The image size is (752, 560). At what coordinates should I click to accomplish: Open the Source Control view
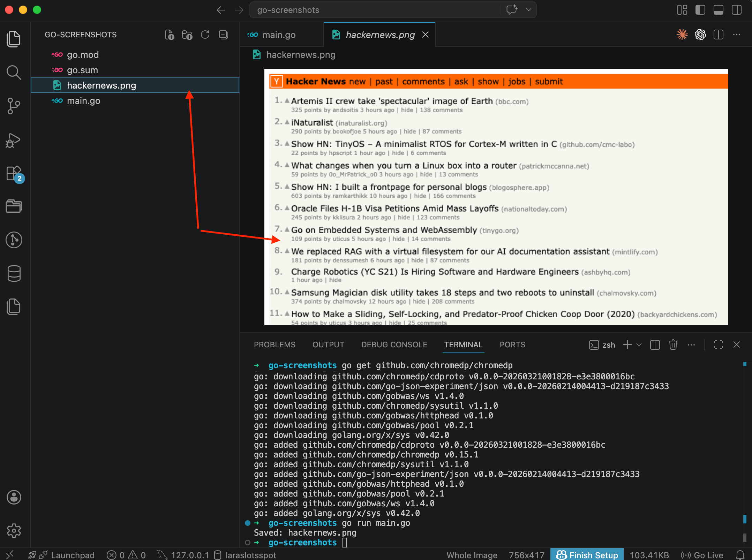14,106
